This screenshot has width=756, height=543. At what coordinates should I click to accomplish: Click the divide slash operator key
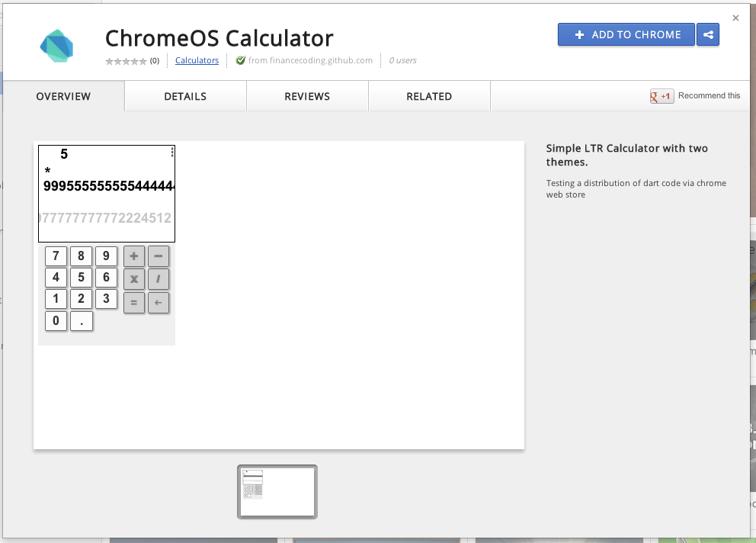(159, 279)
